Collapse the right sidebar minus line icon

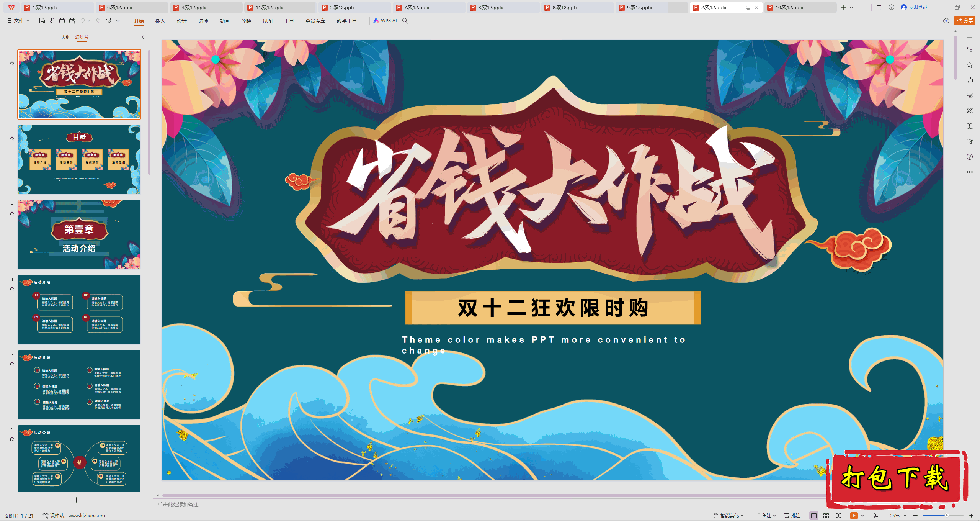pos(970,37)
